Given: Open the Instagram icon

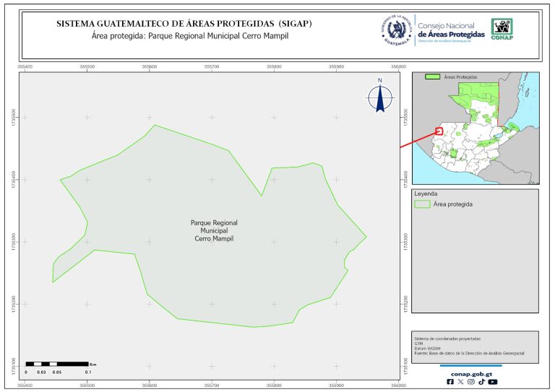Looking at the screenshot, I should (471, 382).
